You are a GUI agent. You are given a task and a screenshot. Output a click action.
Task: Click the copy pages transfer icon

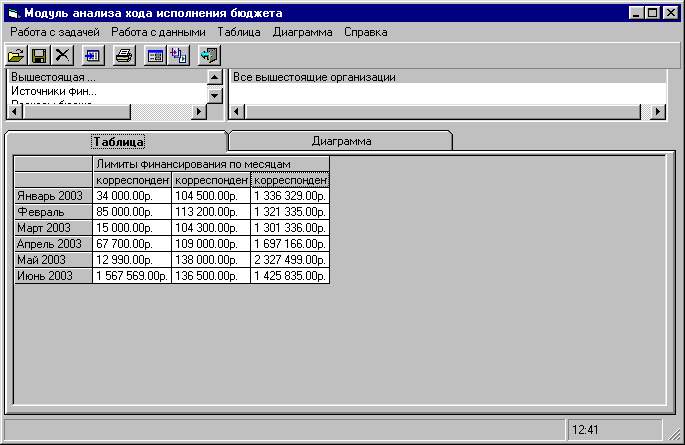[x=178, y=55]
